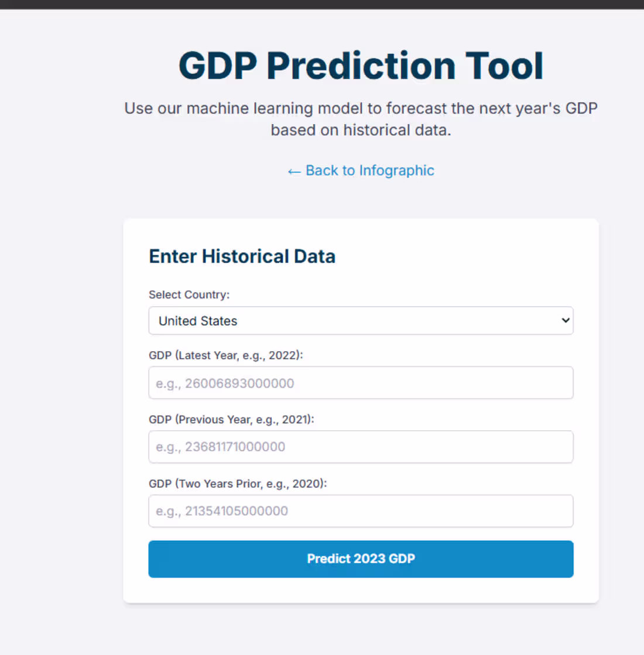644x655 pixels.
Task: Click inside the GDP Latest Year input
Action: 361,383
